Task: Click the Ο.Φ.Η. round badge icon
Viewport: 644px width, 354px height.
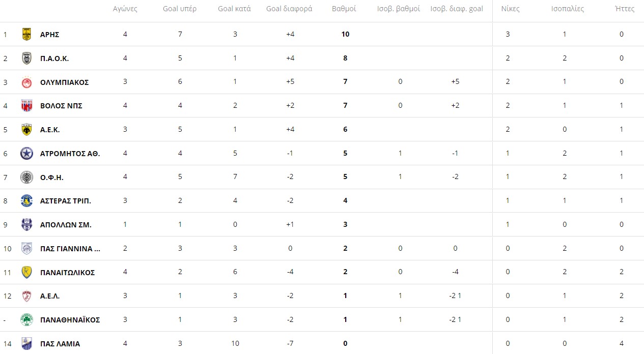Action: coord(26,178)
